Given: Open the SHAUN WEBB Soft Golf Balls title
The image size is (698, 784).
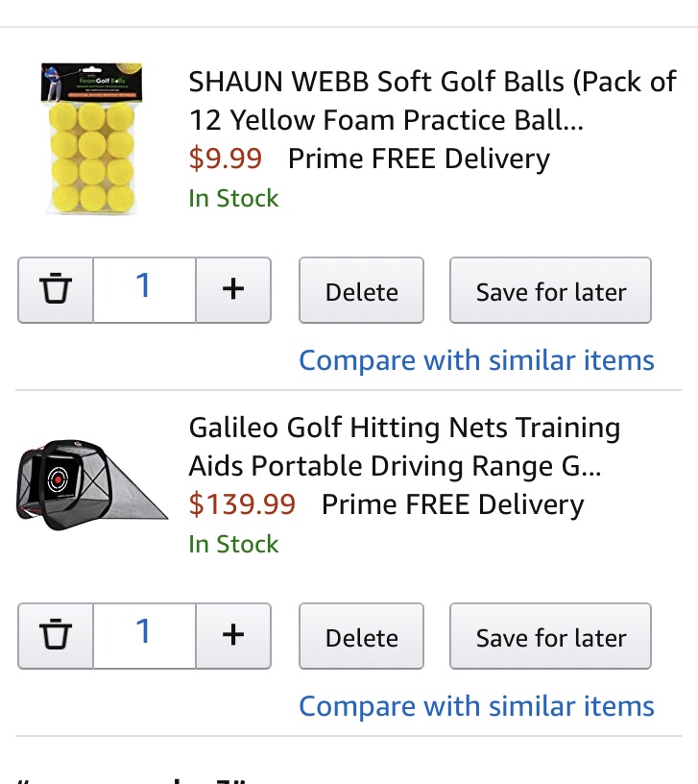Looking at the screenshot, I should 432,101.
